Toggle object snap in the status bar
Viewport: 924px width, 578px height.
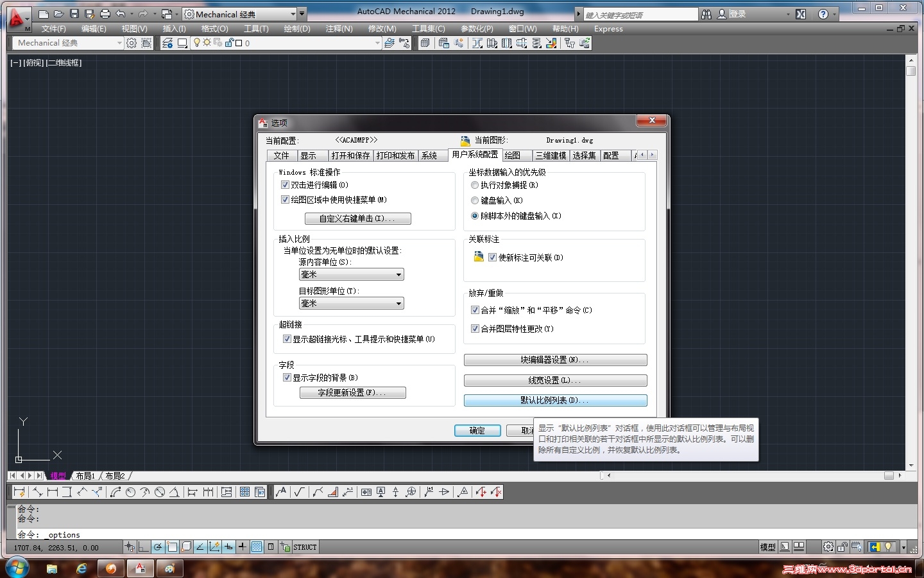pos(172,547)
